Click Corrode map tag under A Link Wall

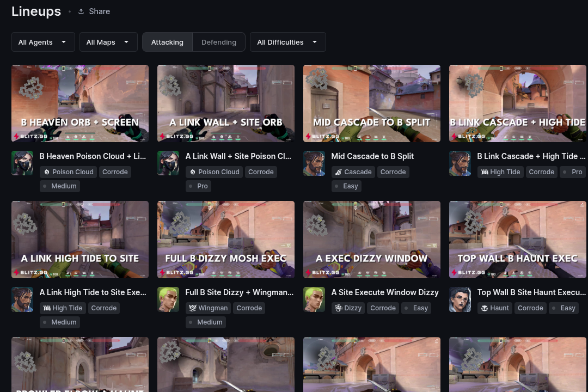pyautogui.click(x=261, y=172)
